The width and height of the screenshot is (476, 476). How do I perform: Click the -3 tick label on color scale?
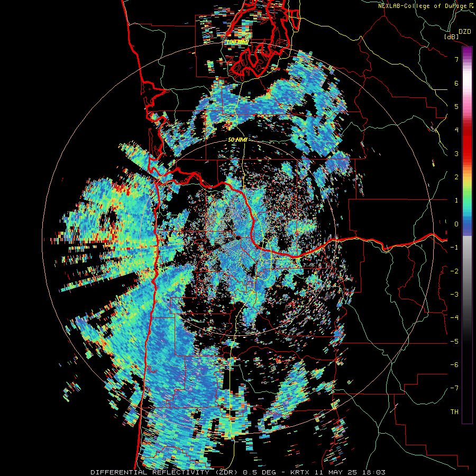click(454, 295)
